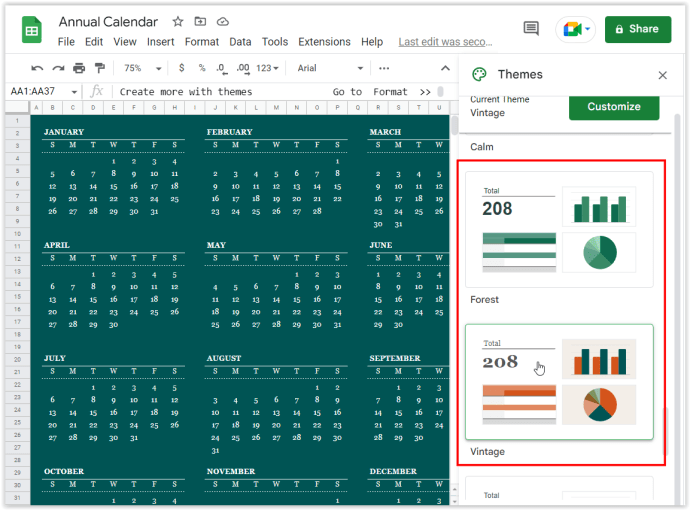Click the OCTOBER month heading
Image resolution: width=690 pixels, height=510 pixels.
click(64, 471)
